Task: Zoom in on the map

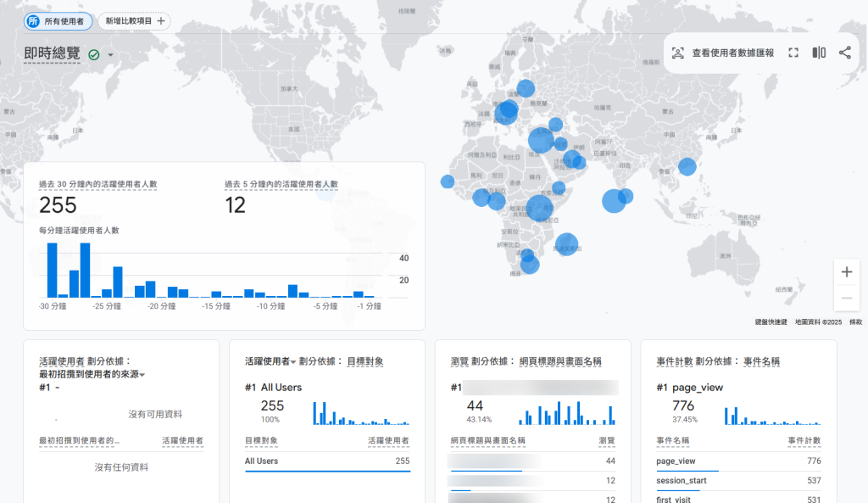Action: [847, 272]
